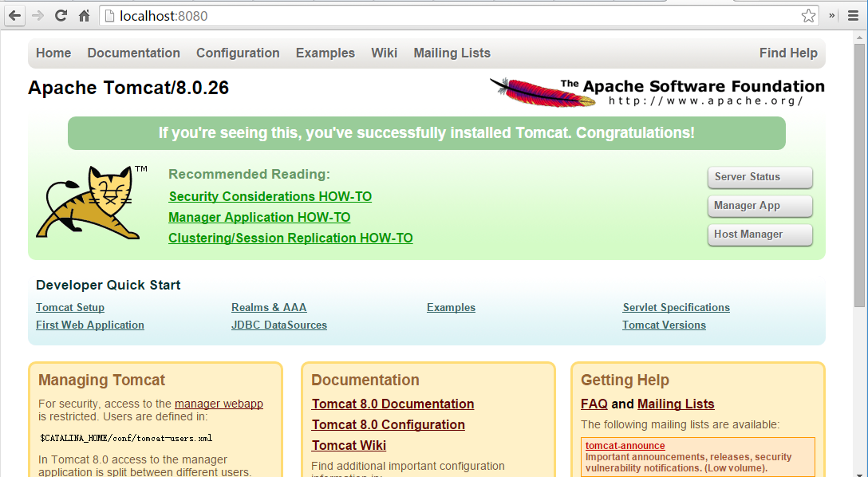Click the Tomcat cat logo
Screen dimensions: 868x477
click(91, 203)
